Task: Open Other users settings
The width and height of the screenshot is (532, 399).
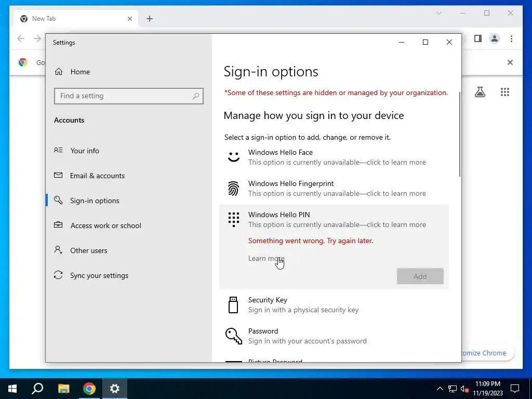Action: click(x=129, y=250)
